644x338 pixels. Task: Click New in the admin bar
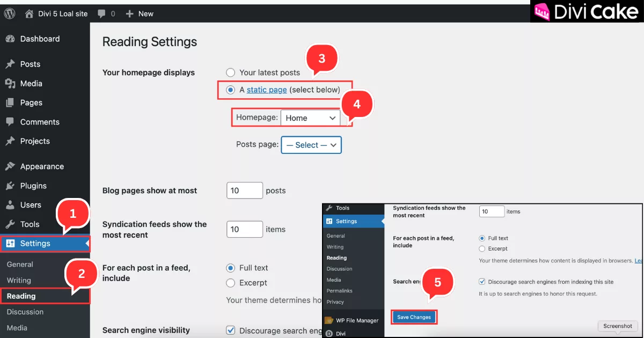click(146, 13)
